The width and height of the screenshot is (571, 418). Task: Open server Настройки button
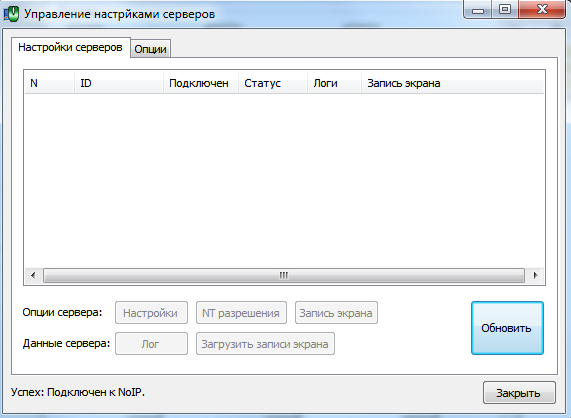tap(151, 313)
